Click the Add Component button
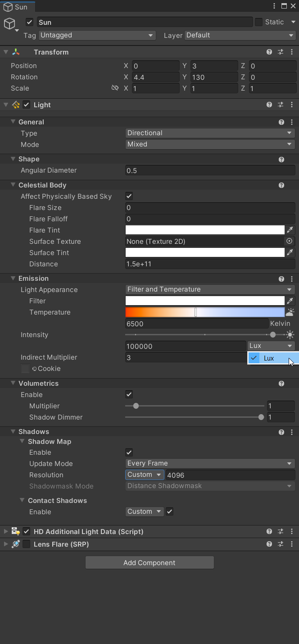Image resolution: width=299 pixels, height=644 pixels. [x=149, y=562]
